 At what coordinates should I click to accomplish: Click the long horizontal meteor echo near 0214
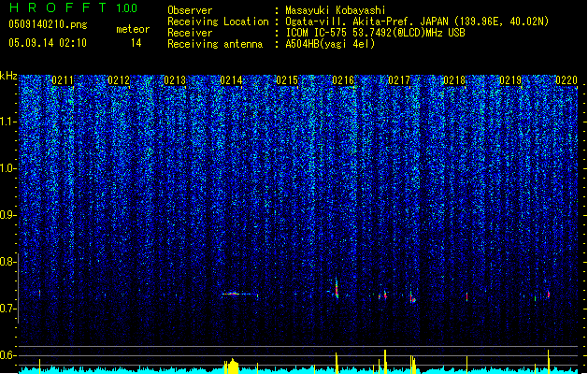tap(240, 295)
